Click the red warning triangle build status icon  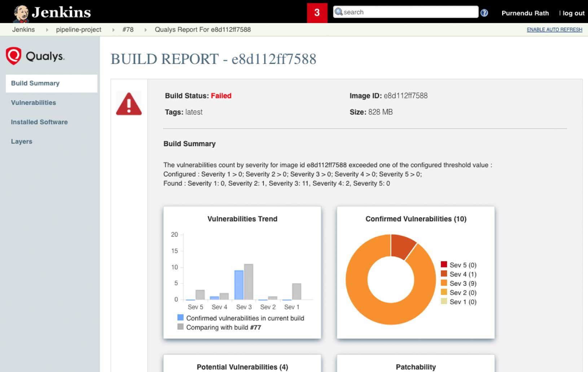[129, 104]
